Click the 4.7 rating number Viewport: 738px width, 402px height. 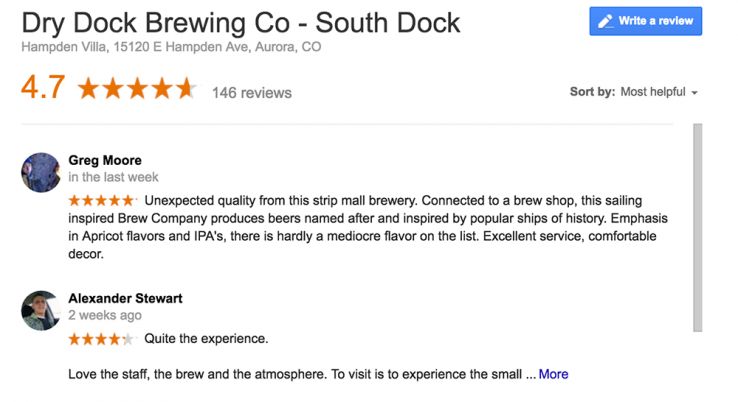(43, 88)
